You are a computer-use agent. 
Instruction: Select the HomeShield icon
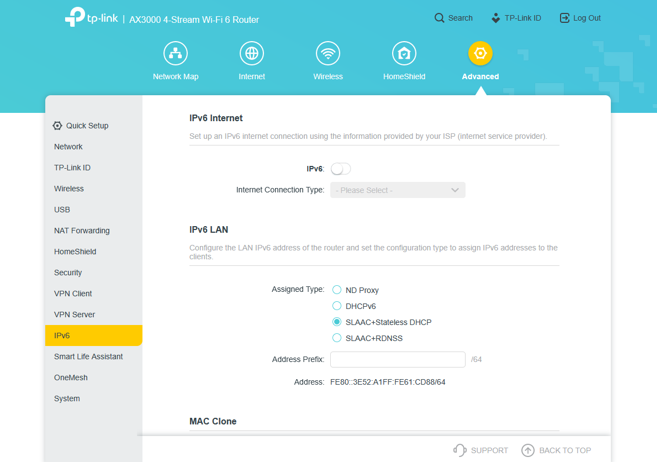tap(404, 53)
